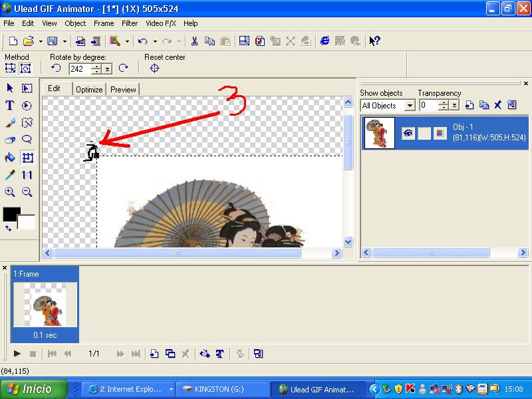Swap foreground and background colors
532x399 pixels.
coord(9,229)
